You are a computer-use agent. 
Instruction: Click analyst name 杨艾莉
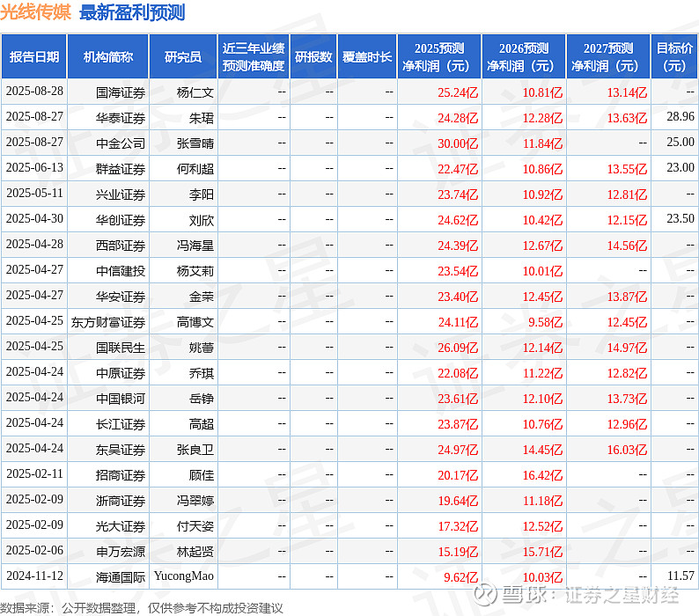pyautogui.click(x=195, y=271)
